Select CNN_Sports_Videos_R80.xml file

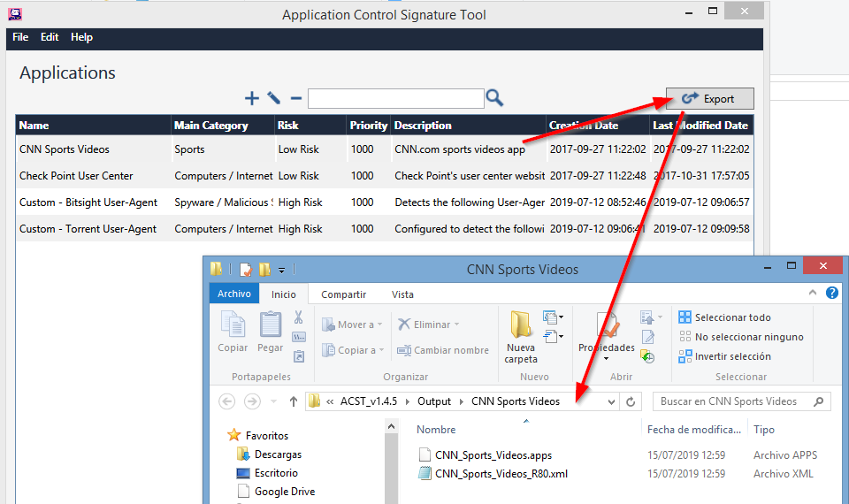coord(493,474)
